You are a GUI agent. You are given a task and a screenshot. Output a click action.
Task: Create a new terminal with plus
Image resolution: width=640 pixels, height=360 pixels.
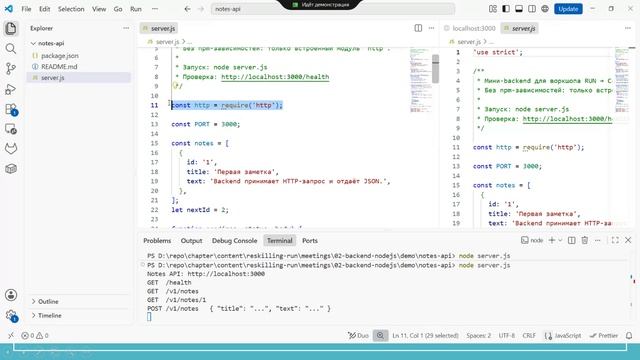[x=552, y=240]
